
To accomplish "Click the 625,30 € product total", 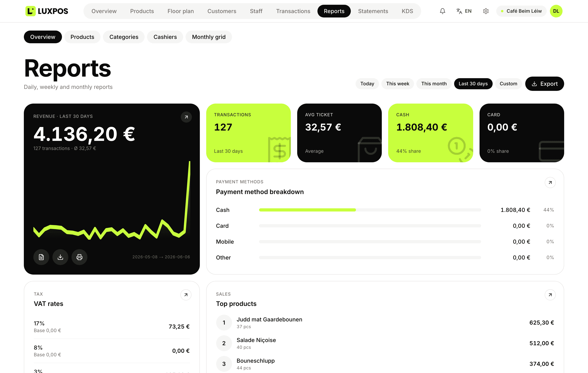I will [x=542, y=322].
